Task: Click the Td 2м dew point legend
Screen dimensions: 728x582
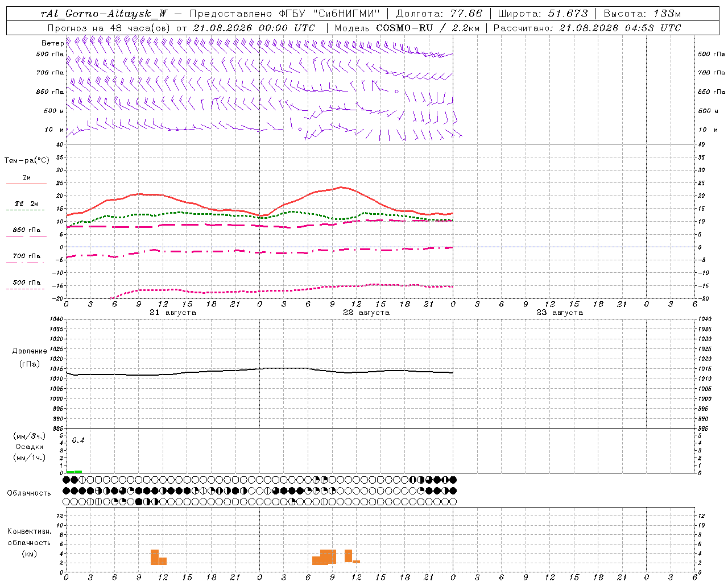Action: click(26, 203)
